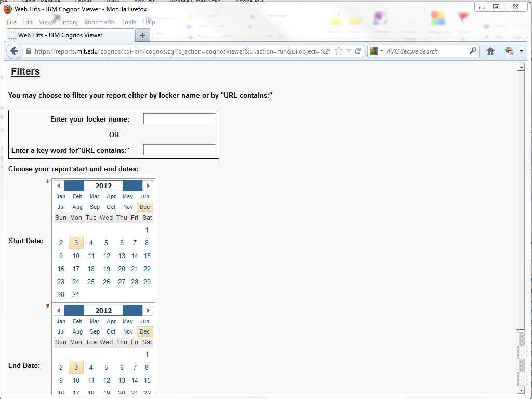Image resolution: width=532 pixels, height=399 pixels.
Task: Click the Home icon in the toolbar
Action: click(490, 51)
